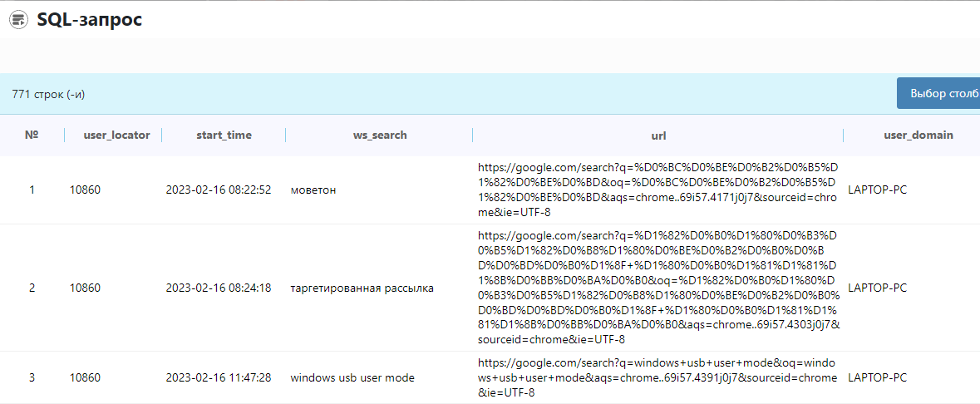Click the user_locator column header
The height and width of the screenshot is (404, 980).
click(x=117, y=135)
